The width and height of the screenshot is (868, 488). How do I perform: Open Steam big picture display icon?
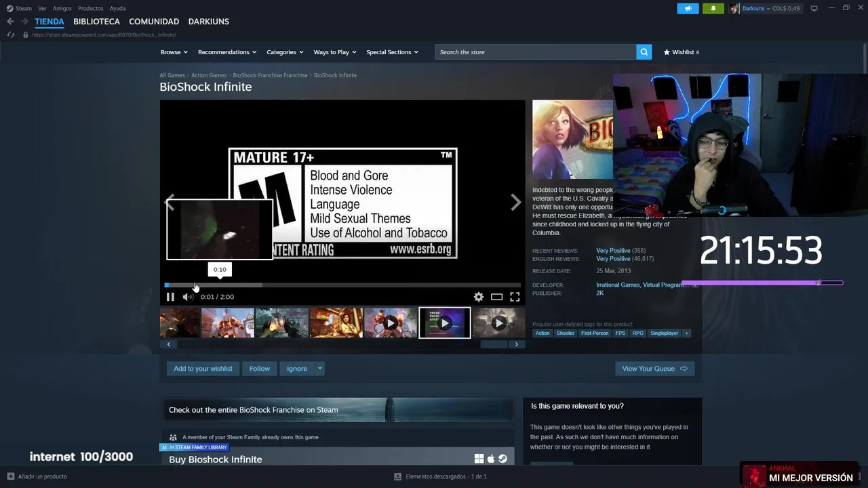pyautogui.click(x=814, y=8)
